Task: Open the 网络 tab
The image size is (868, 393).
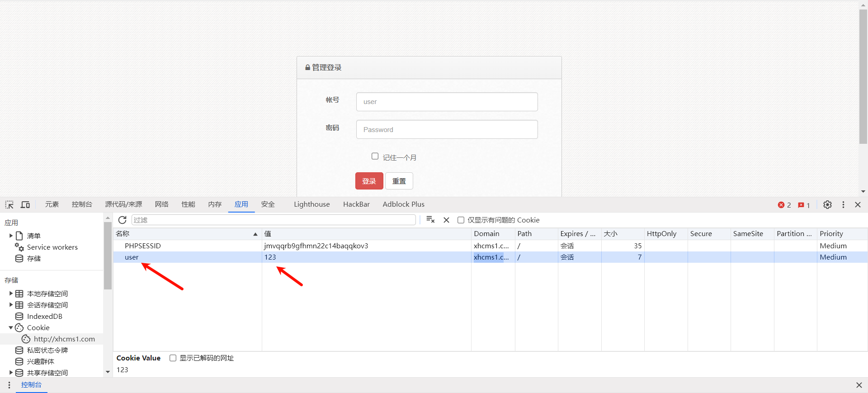Action: [x=161, y=204]
